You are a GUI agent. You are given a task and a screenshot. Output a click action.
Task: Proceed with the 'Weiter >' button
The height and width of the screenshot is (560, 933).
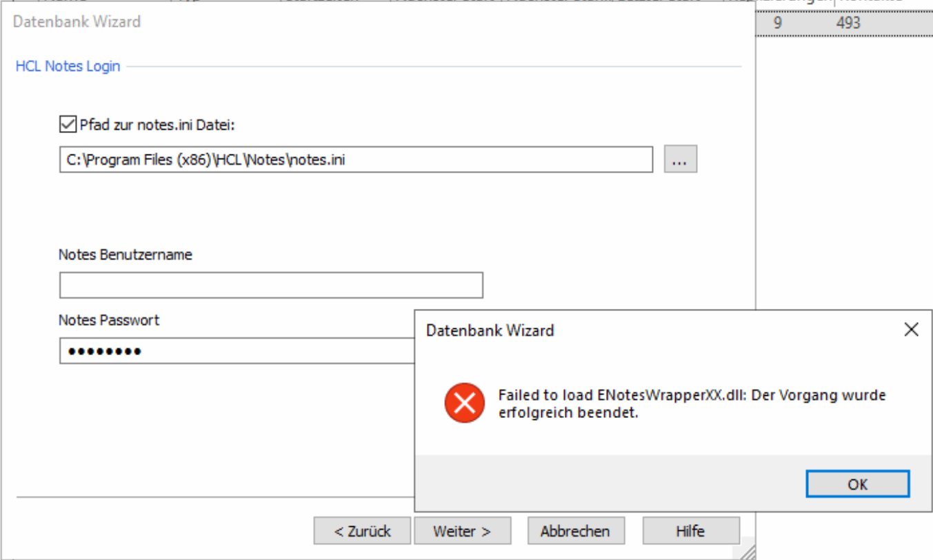(462, 531)
